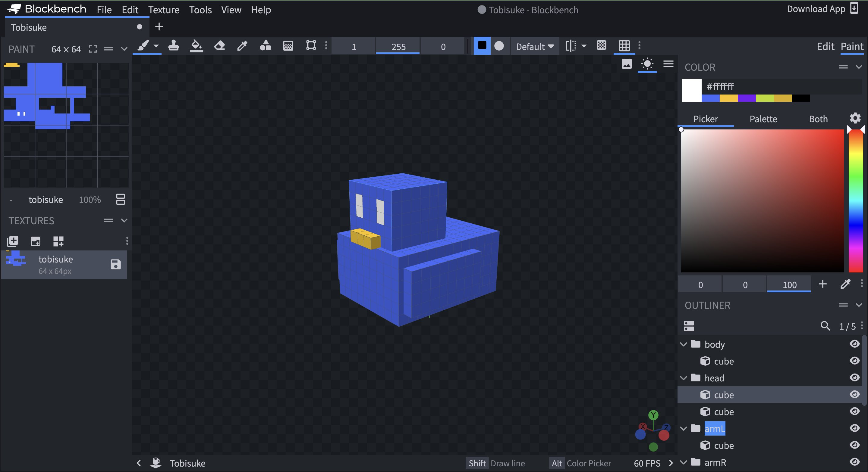868x472 pixels.
Task: Open the Default blend mode dropdown
Action: click(534, 46)
